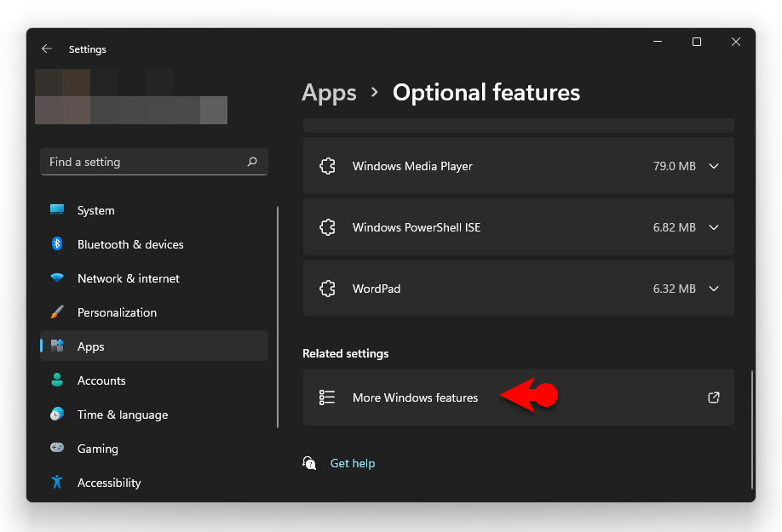Expand the Windows PowerShell ISE chevron

[714, 227]
